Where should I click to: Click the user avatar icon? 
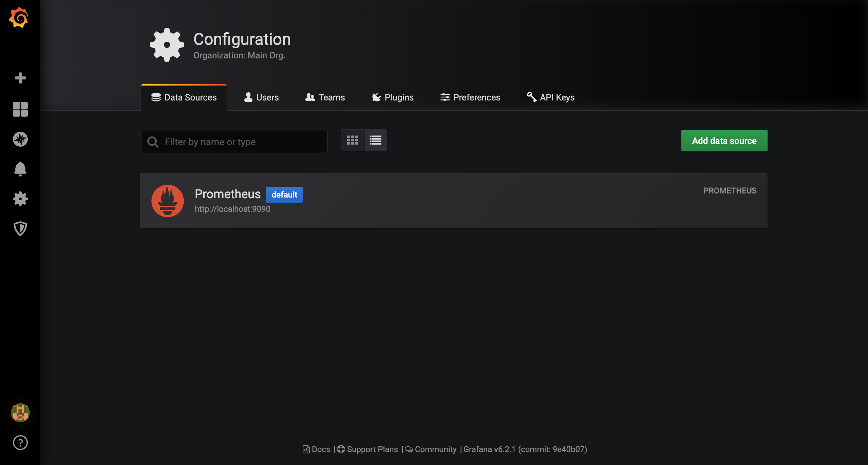(20, 413)
